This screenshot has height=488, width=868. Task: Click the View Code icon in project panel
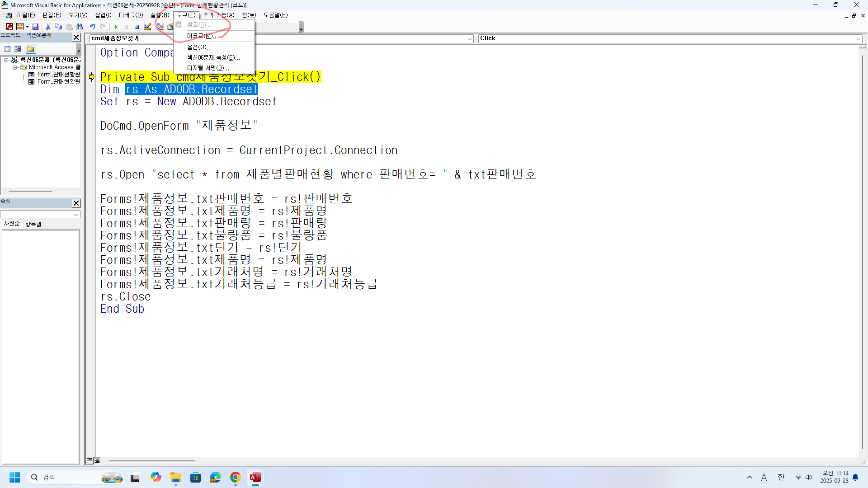click(x=7, y=49)
